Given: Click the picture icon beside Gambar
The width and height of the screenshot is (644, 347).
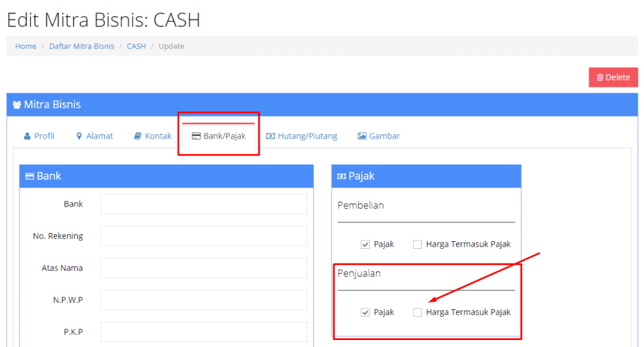Looking at the screenshot, I should click(362, 136).
